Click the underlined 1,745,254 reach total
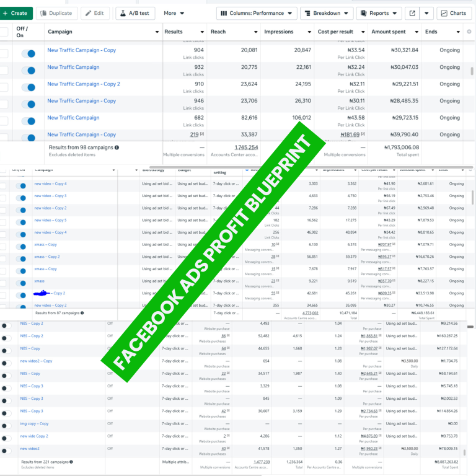Viewport: 476px width, 476px height. pyautogui.click(x=246, y=148)
